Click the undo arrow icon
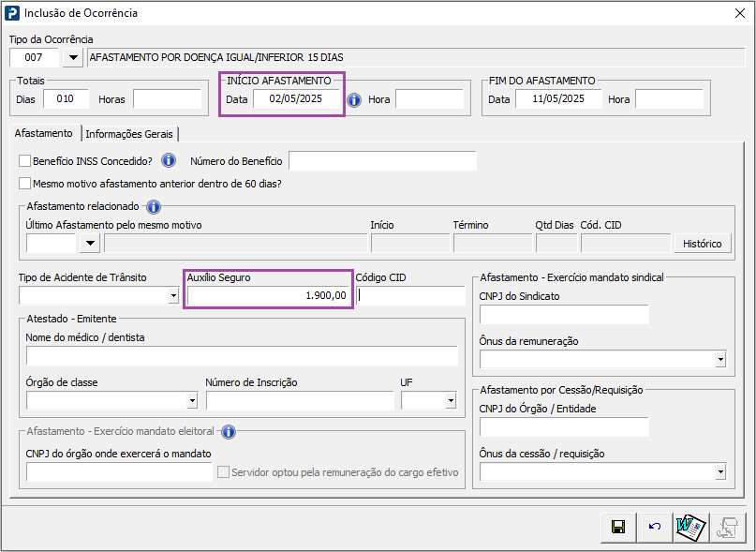 pos(654,528)
